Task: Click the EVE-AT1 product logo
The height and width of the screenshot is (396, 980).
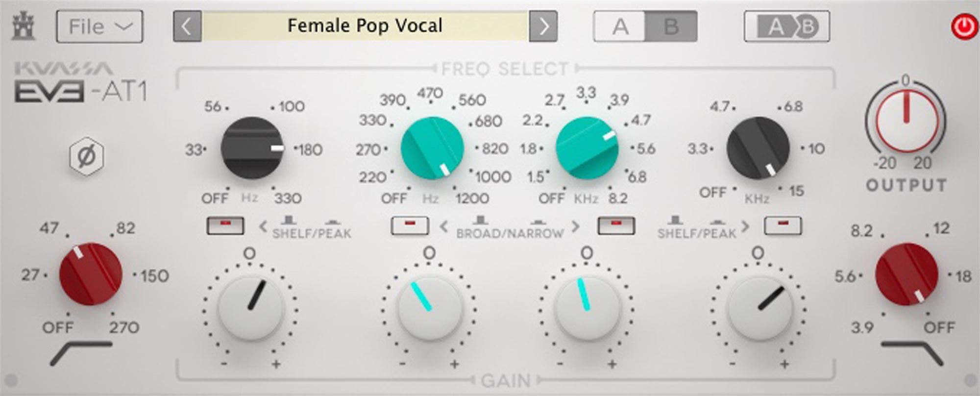Action: coord(81,91)
